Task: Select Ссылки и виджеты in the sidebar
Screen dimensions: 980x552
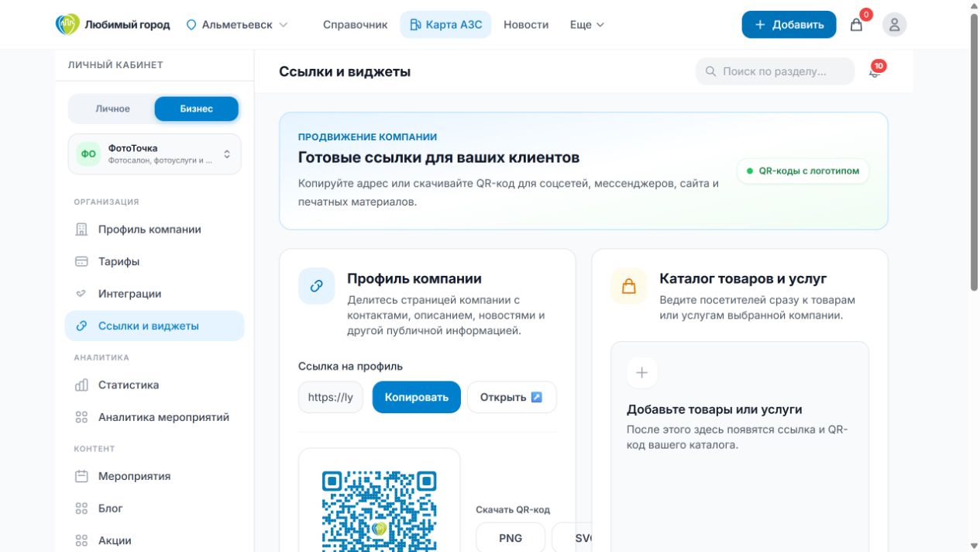Action: click(155, 326)
